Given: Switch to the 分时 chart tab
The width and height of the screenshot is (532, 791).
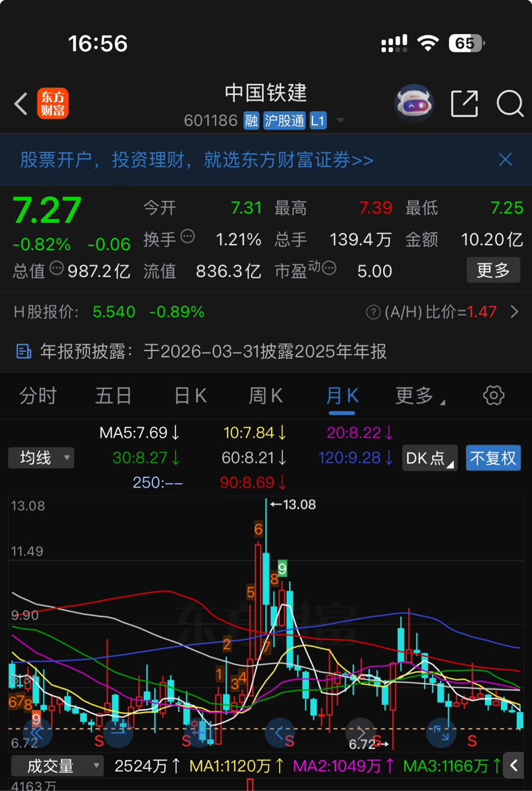Looking at the screenshot, I should 38,396.
